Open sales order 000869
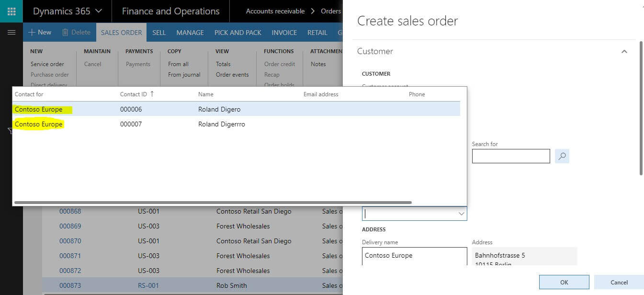 pyautogui.click(x=70, y=226)
